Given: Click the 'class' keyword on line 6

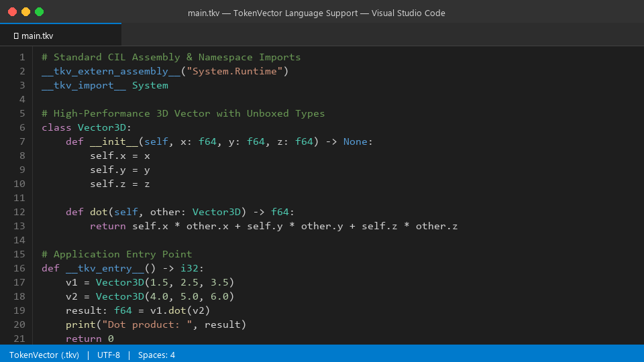Looking at the screenshot, I should (x=56, y=127).
